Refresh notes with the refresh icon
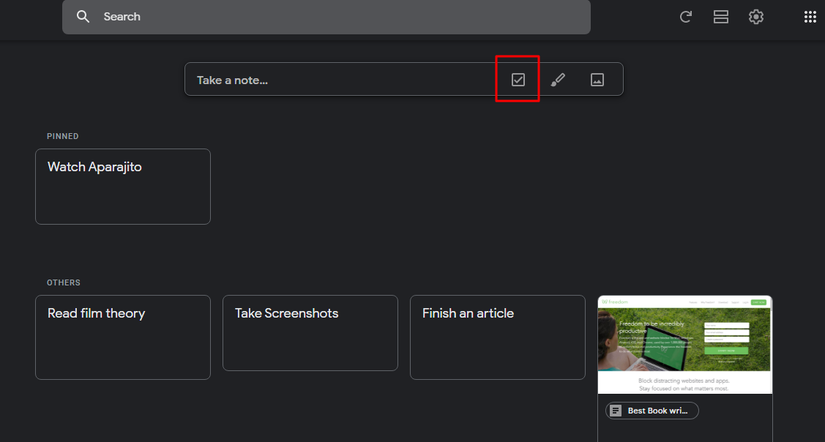This screenshot has width=825, height=442. tap(686, 17)
